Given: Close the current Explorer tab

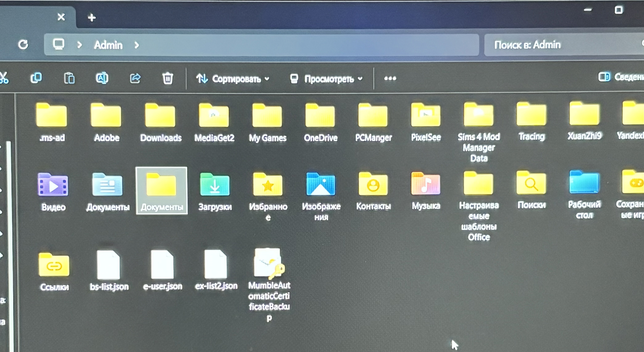Looking at the screenshot, I should click(61, 17).
